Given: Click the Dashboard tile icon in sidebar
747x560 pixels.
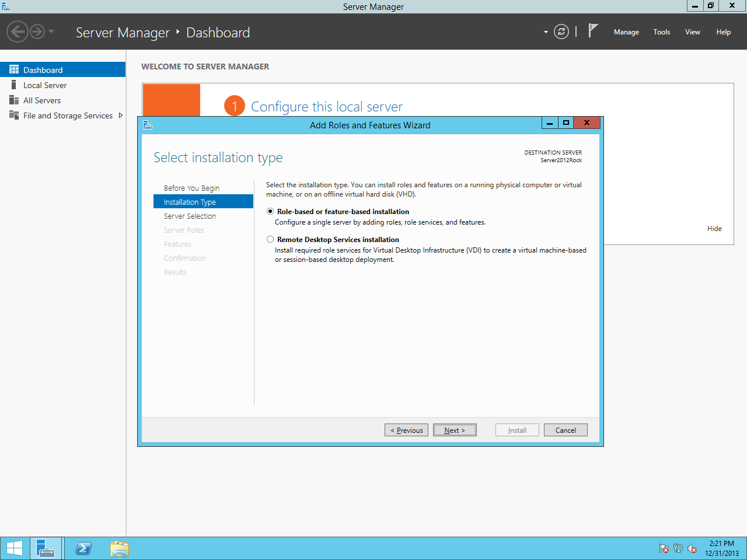Looking at the screenshot, I should coord(14,69).
